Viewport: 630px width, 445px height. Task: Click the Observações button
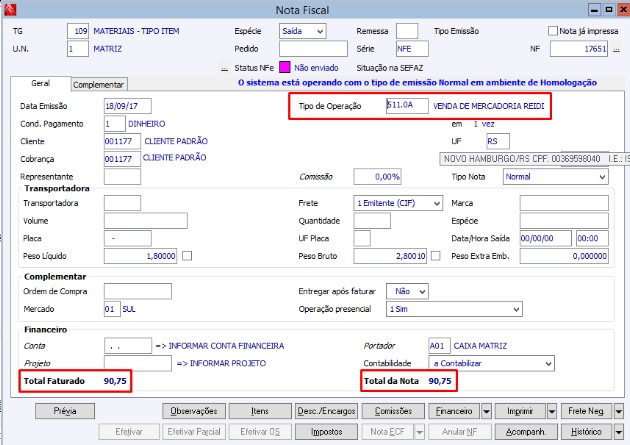(194, 411)
